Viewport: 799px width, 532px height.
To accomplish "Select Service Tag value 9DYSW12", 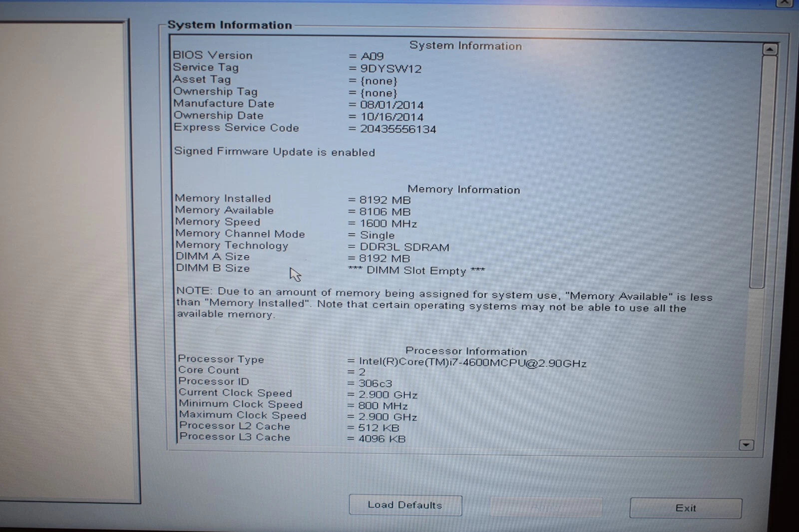I will click(391, 69).
